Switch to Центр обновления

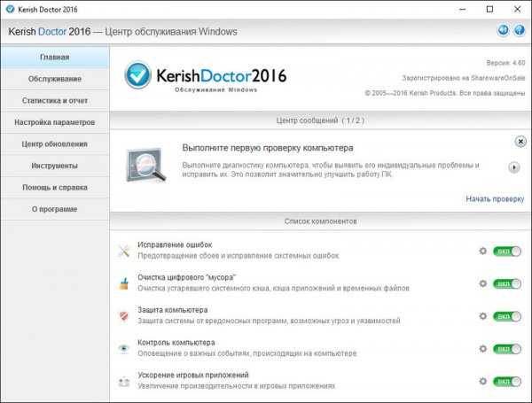click(55, 144)
